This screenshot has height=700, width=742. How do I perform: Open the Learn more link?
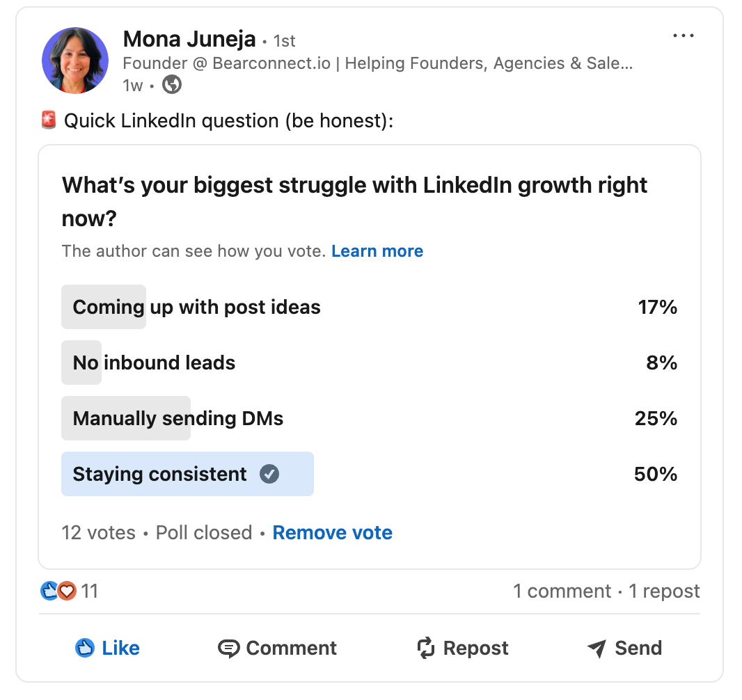click(377, 251)
